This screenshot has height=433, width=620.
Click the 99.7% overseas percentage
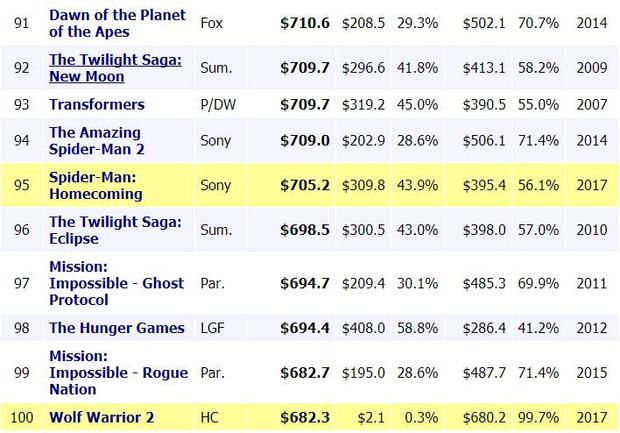coord(539,415)
